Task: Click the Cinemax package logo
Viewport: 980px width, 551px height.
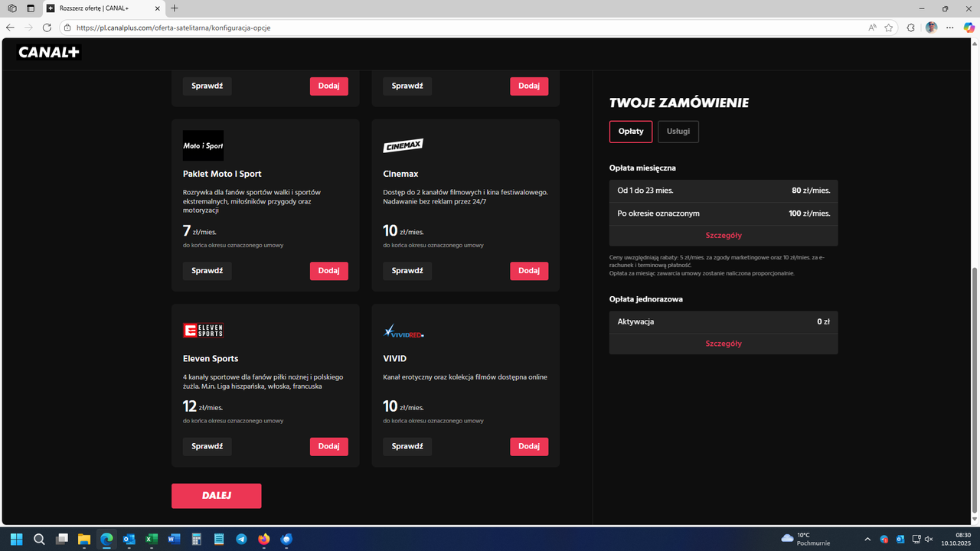Action: [403, 145]
